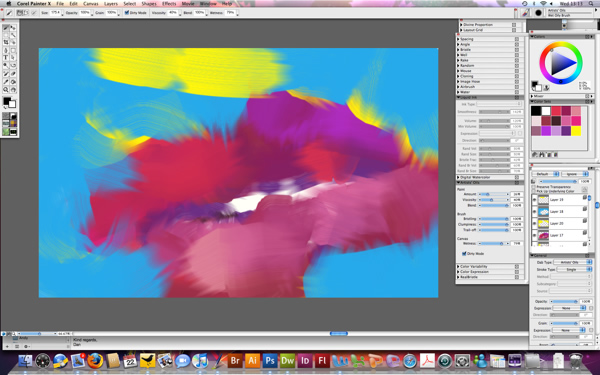Open the Canvas menu
Image resolution: width=600 pixels, height=375 pixels.
pos(91,3)
